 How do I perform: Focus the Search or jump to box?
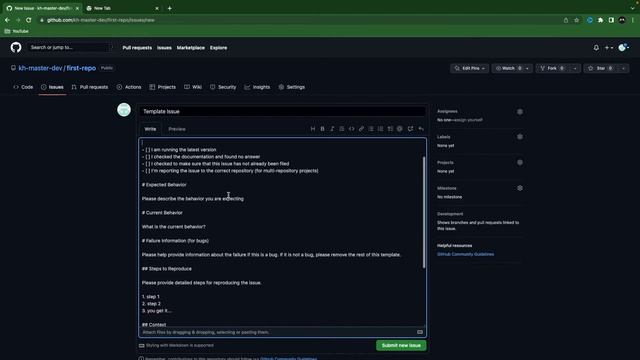[70, 47]
